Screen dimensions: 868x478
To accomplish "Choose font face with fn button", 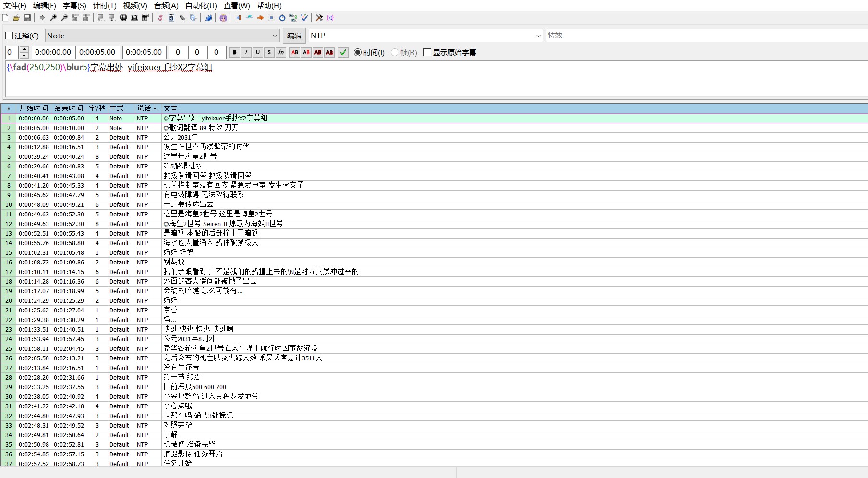I will [x=281, y=52].
